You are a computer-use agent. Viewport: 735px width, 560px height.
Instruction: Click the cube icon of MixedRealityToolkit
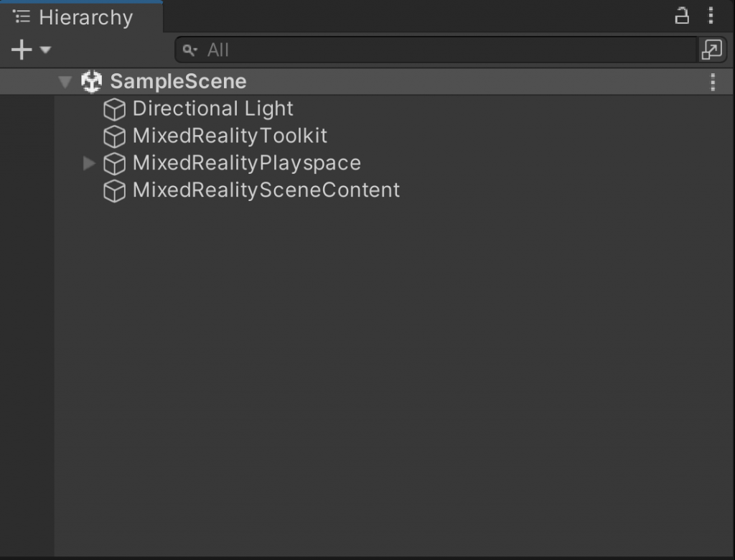click(114, 136)
